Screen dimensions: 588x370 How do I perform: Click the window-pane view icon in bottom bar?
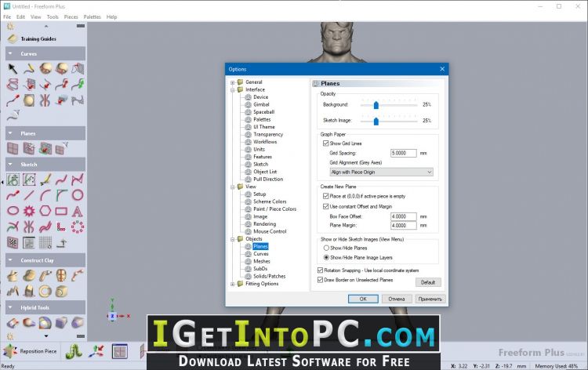[x=120, y=351]
